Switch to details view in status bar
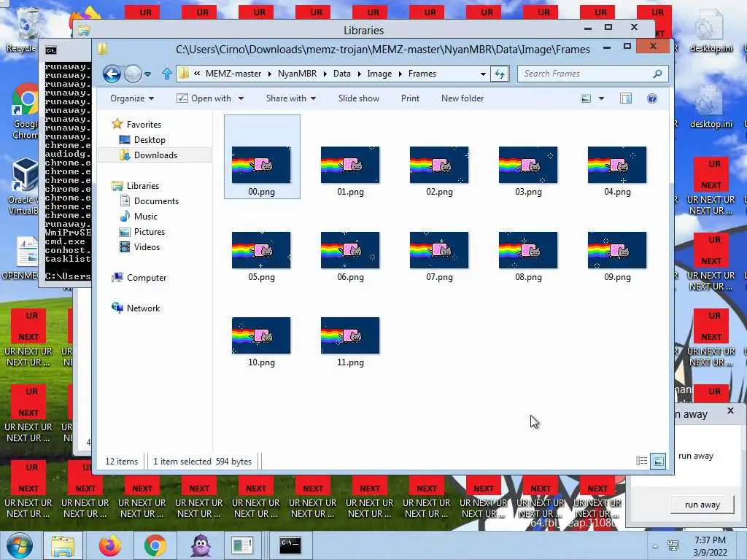This screenshot has height=560, width=747. [x=642, y=461]
